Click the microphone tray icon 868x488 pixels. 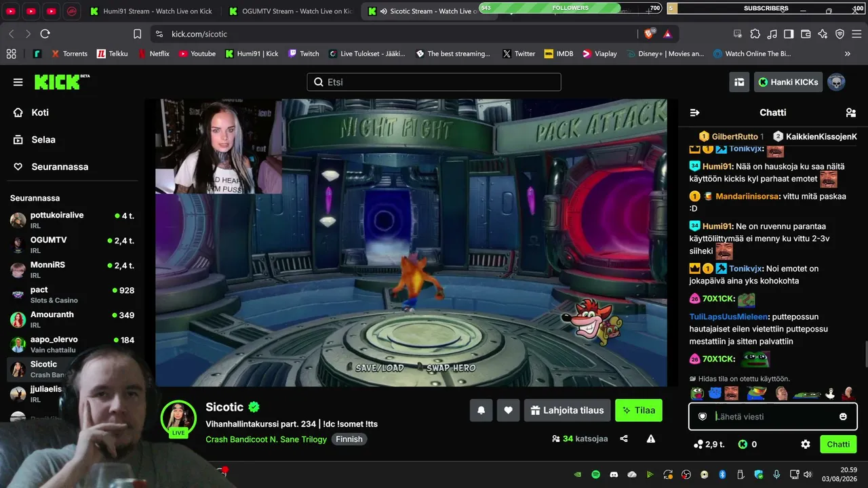(x=776, y=474)
